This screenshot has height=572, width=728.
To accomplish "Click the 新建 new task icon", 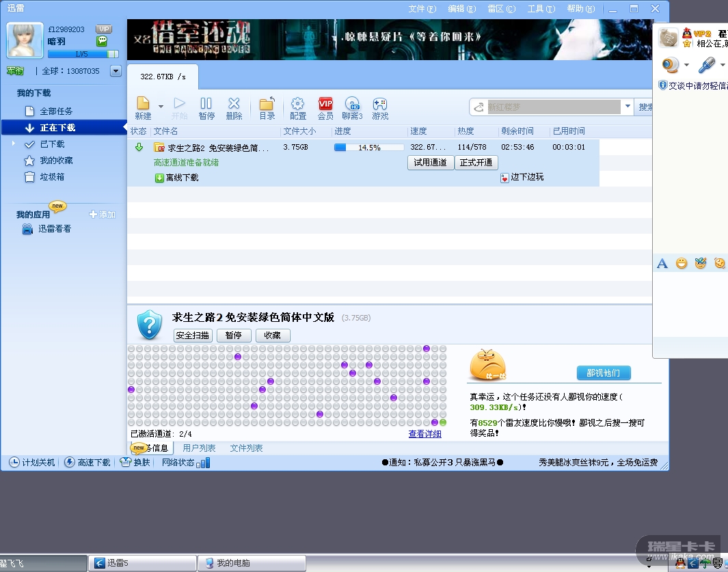I will [143, 109].
